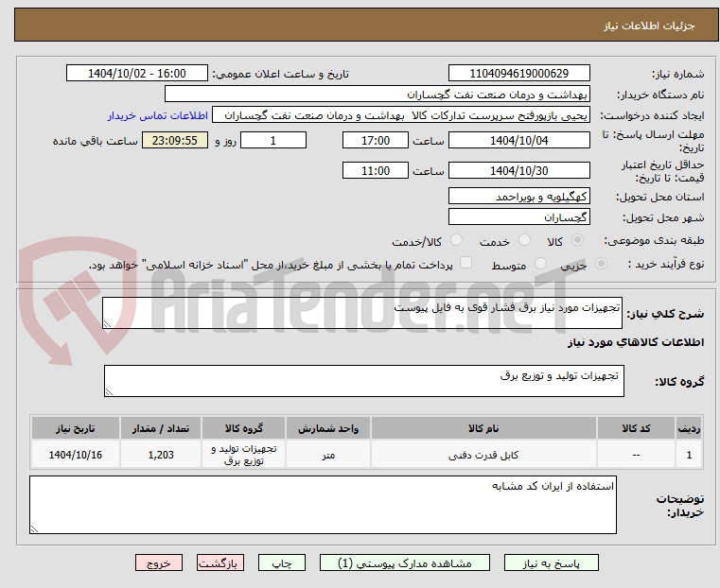The height and width of the screenshot is (588, 720).
Task: Click the چاپ print button
Action: click(x=282, y=562)
